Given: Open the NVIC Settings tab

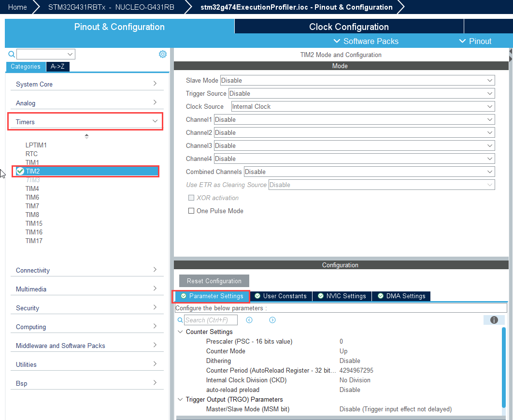Looking at the screenshot, I should [342, 296].
